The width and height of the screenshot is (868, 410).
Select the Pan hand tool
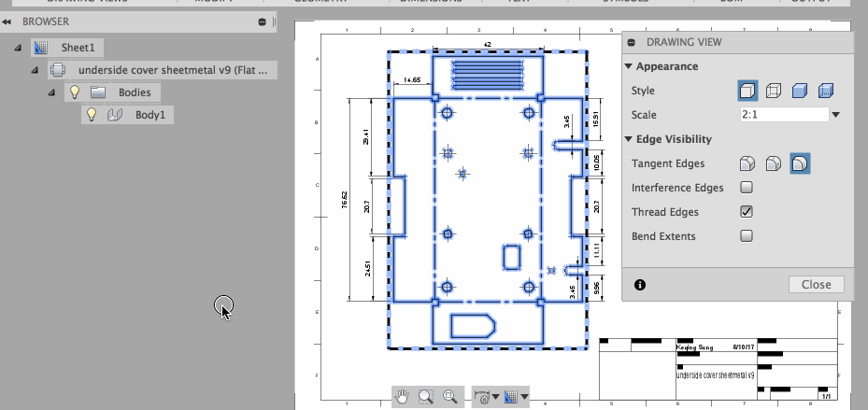[x=403, y=396]
